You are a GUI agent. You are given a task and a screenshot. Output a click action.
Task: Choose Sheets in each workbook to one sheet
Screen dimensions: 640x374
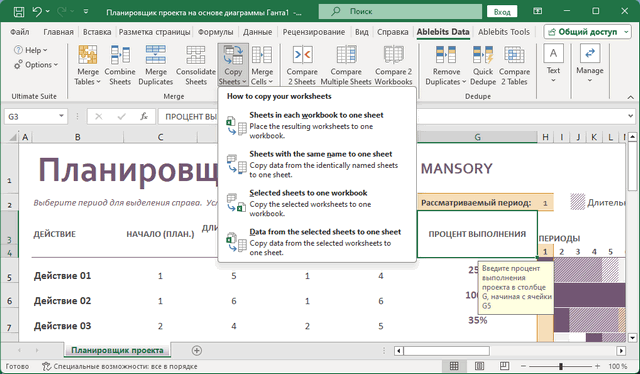coord(317,125)
